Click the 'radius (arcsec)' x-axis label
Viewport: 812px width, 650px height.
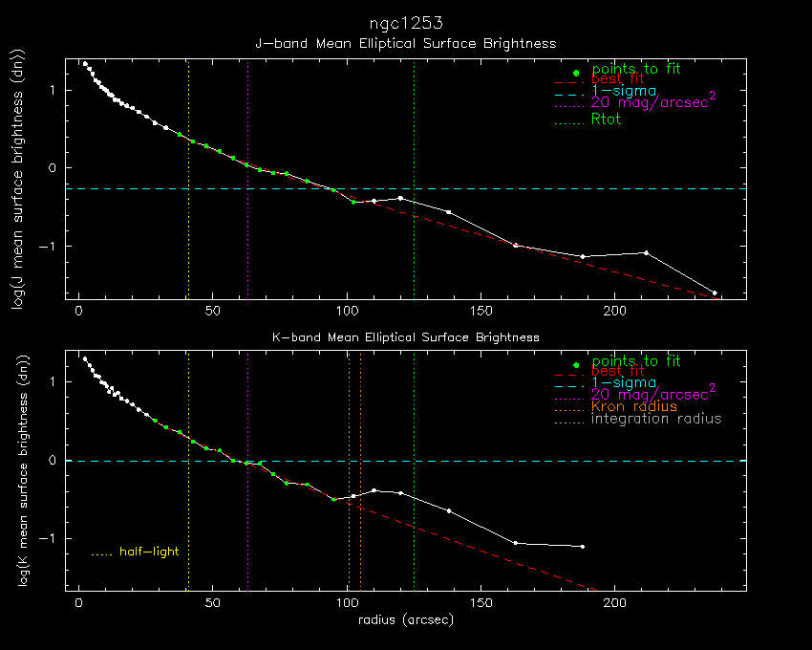coord(405,619)
